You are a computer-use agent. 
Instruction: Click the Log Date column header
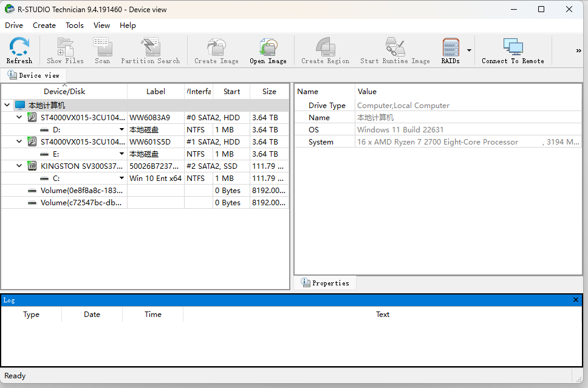pyautogui.click(x=92, y=314)
